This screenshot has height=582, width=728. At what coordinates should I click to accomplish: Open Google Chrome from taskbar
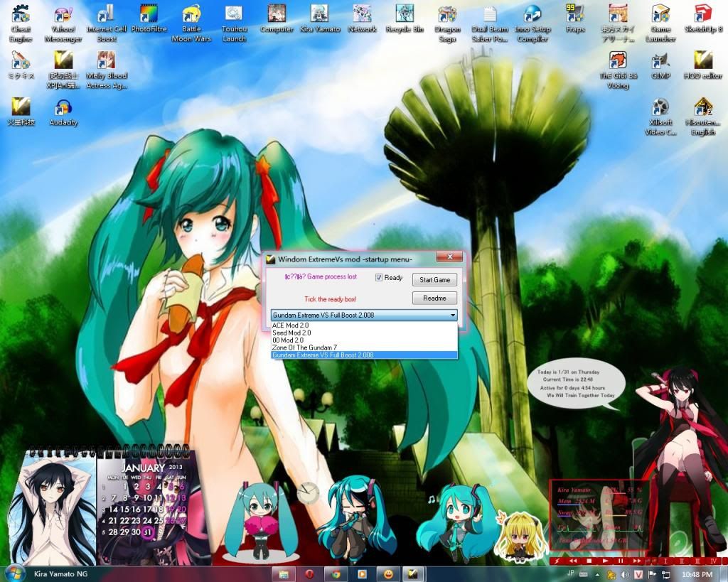(x=336, y=575)
